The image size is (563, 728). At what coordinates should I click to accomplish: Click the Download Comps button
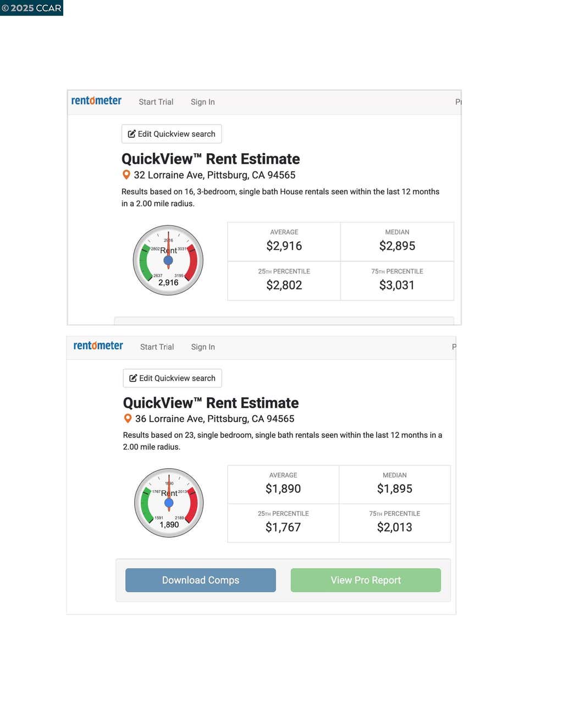201,580
